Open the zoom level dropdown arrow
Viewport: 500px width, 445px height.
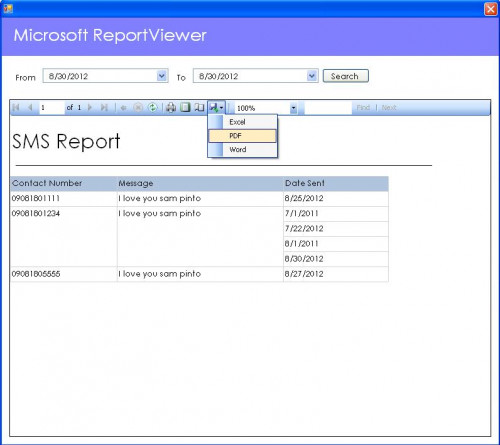(293, 108)
